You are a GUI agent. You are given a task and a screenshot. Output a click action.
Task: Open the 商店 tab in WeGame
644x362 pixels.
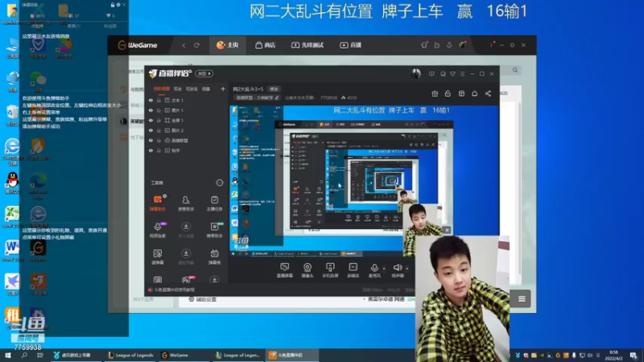click(266, 45)
